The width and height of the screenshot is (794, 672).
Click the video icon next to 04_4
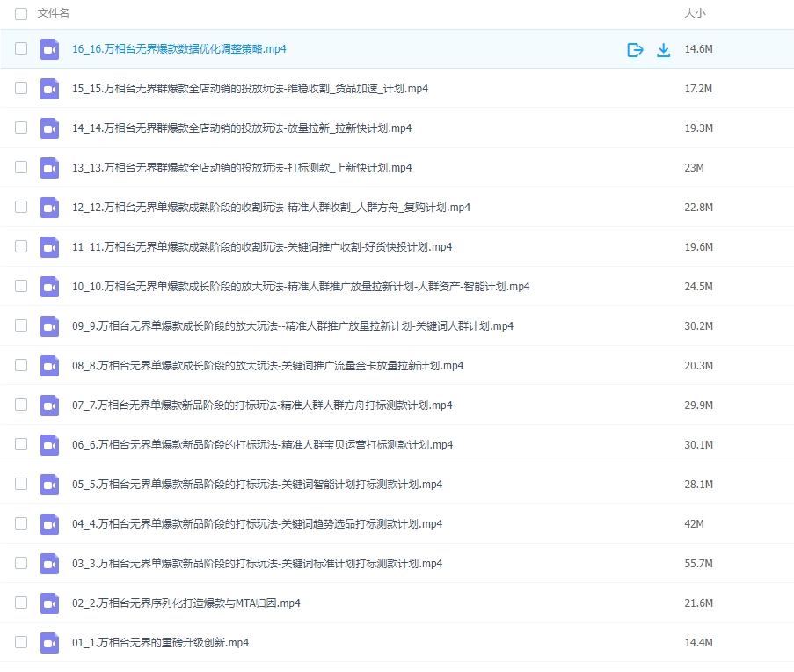49,524
